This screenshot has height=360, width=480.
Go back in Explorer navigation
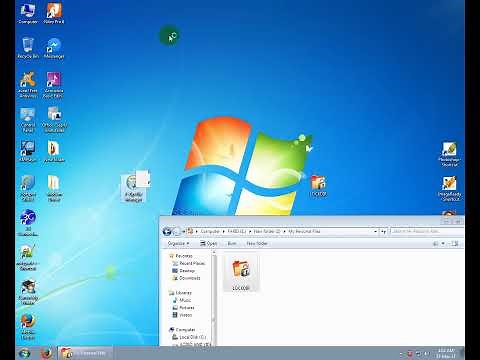[167, 231]
